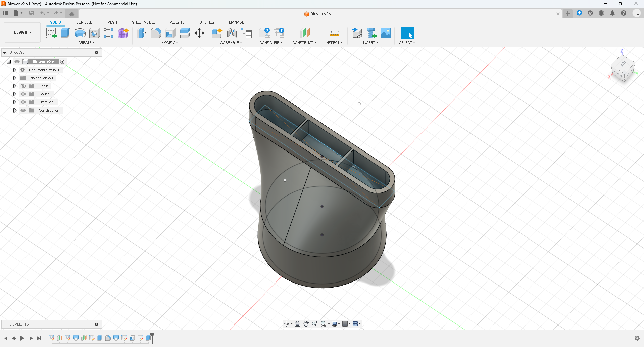Click the Offset Plane construct icon
Image resolution: width=644 pixels, height=347 pixels.
[304, 33]
